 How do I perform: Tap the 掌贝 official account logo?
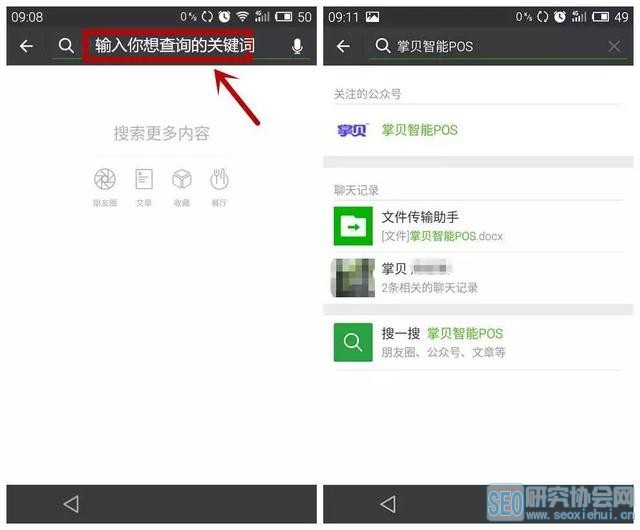352,130
